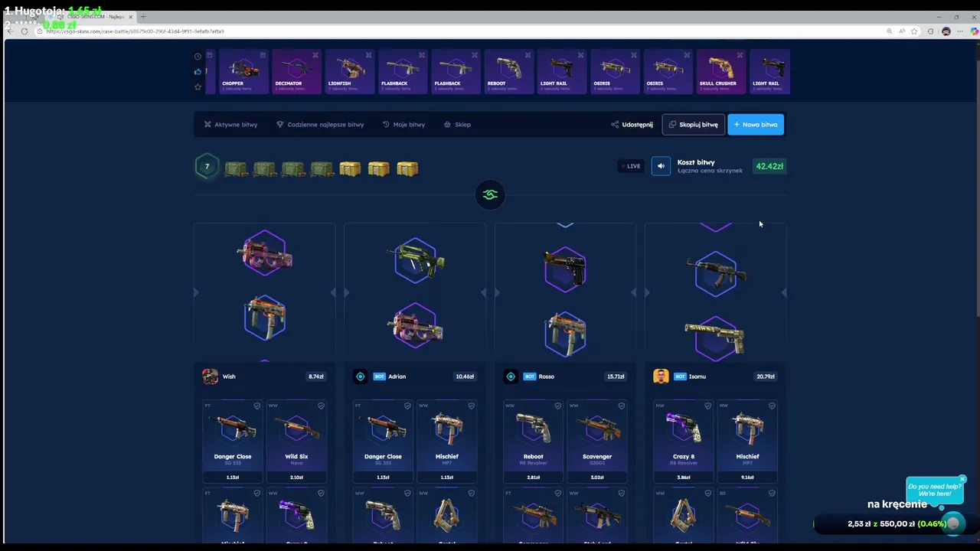Image resolution: width=980 pixels, height=551 pixels.
Task: Open bot Rosso's avatar icon
Action: [511, 377]
